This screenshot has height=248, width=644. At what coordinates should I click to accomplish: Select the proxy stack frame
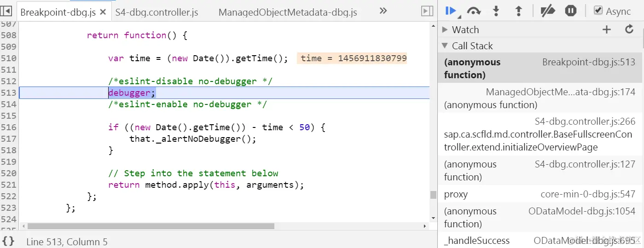click(540, 194)
